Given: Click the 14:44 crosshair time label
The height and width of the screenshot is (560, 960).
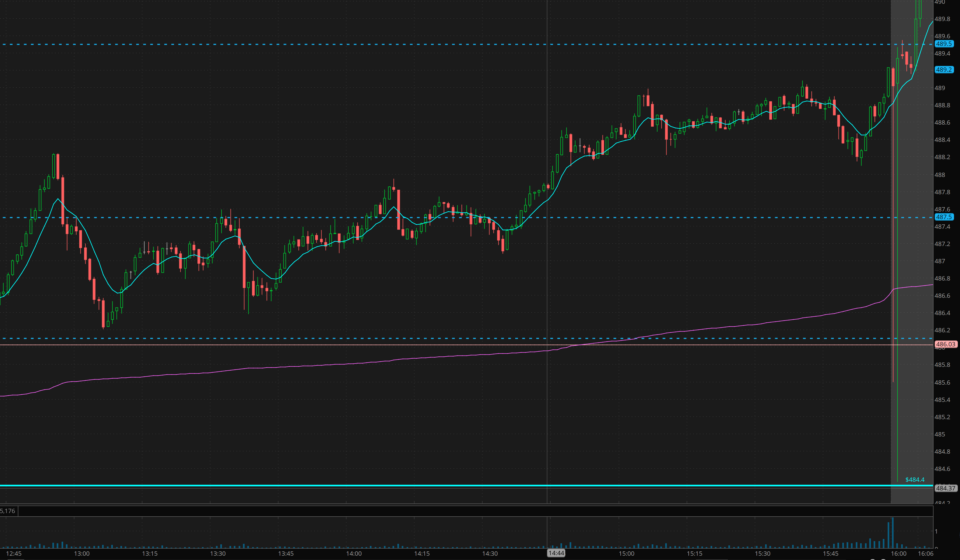Looking at the screenshot, I should point(556,553).
